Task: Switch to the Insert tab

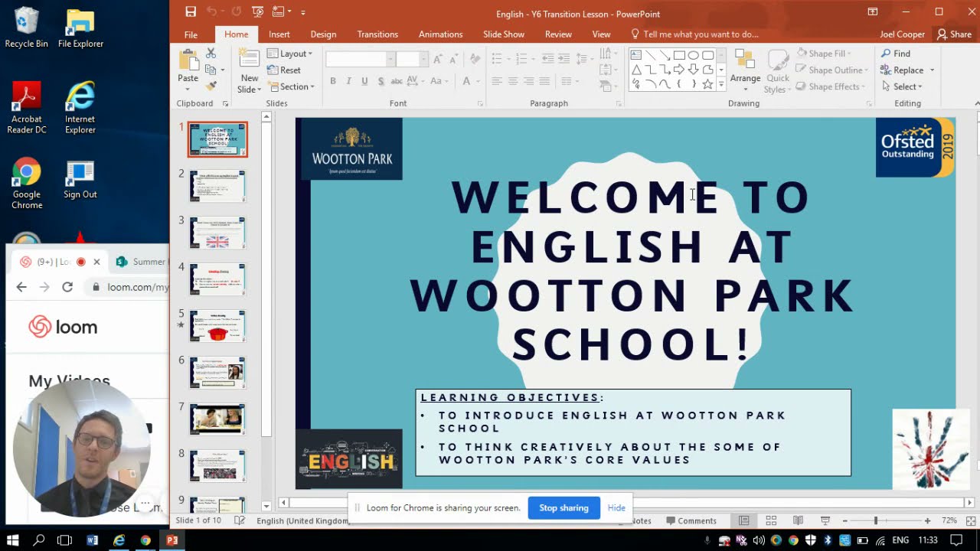Action: [x=279, y=34]
